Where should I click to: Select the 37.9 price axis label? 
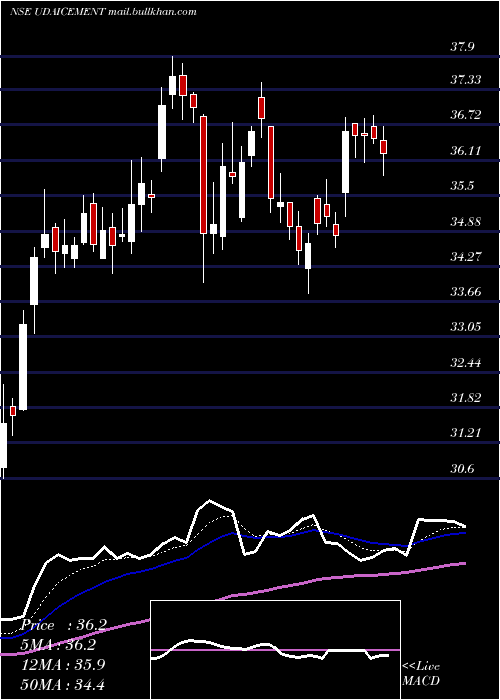coord(462,46)
